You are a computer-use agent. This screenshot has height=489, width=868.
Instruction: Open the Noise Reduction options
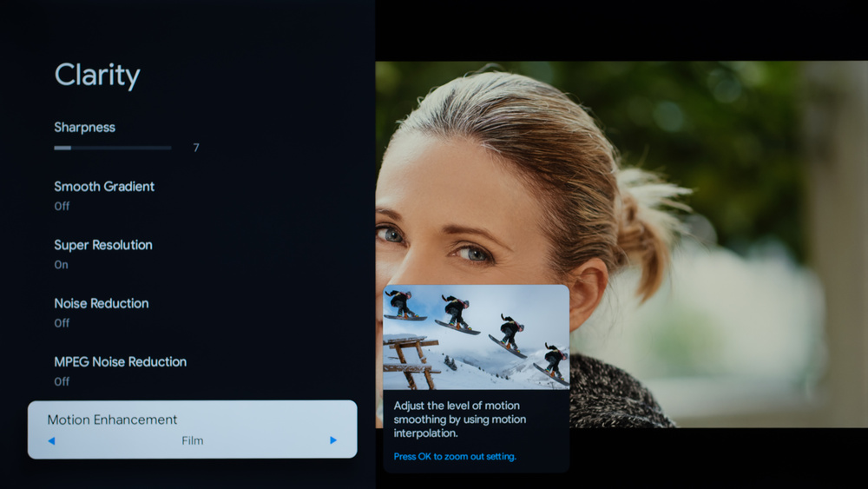click(102, 303)
